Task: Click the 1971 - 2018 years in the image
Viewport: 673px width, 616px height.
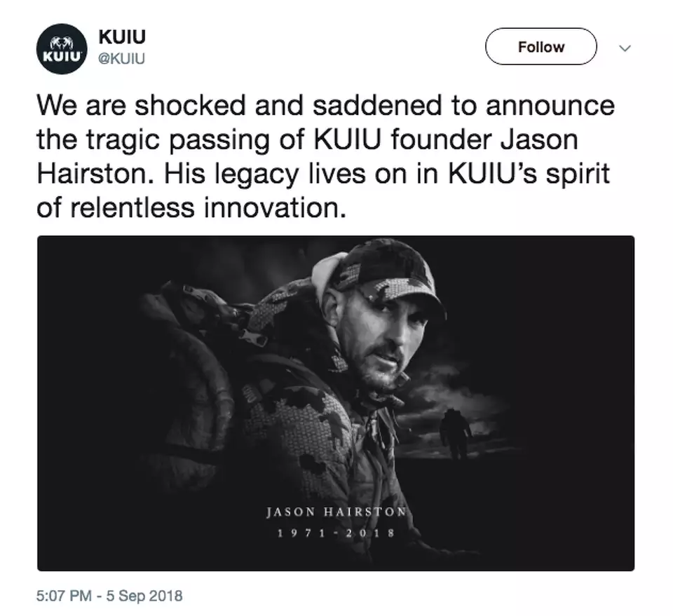Action: 336,533
